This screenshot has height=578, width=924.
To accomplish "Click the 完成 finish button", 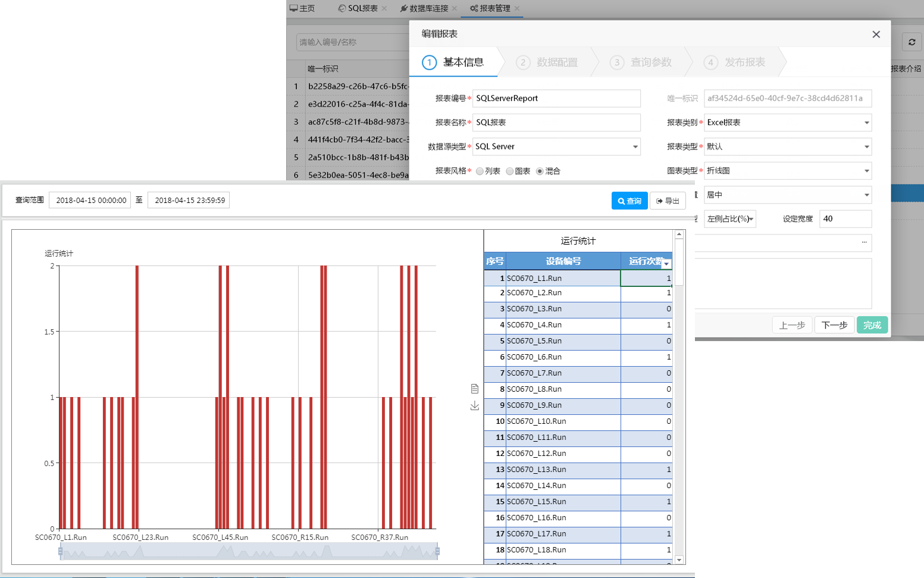I will pyautogui.click(x=872, y=325).
